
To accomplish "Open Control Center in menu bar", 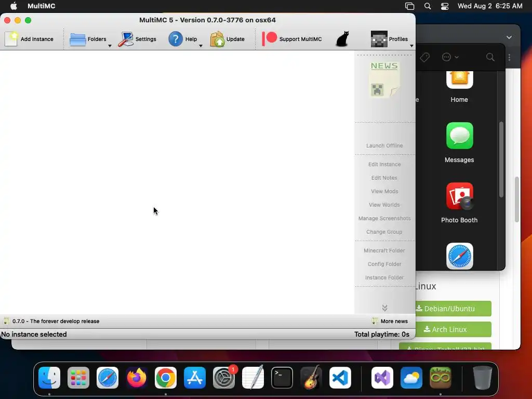I will pyautogui.click(x=445, y=6).
